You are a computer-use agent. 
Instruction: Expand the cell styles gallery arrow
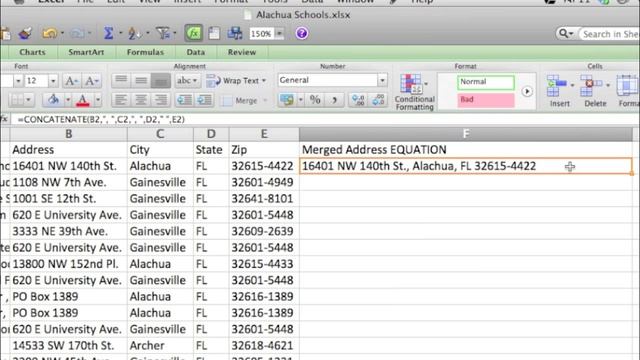click(x=527, y=91)
